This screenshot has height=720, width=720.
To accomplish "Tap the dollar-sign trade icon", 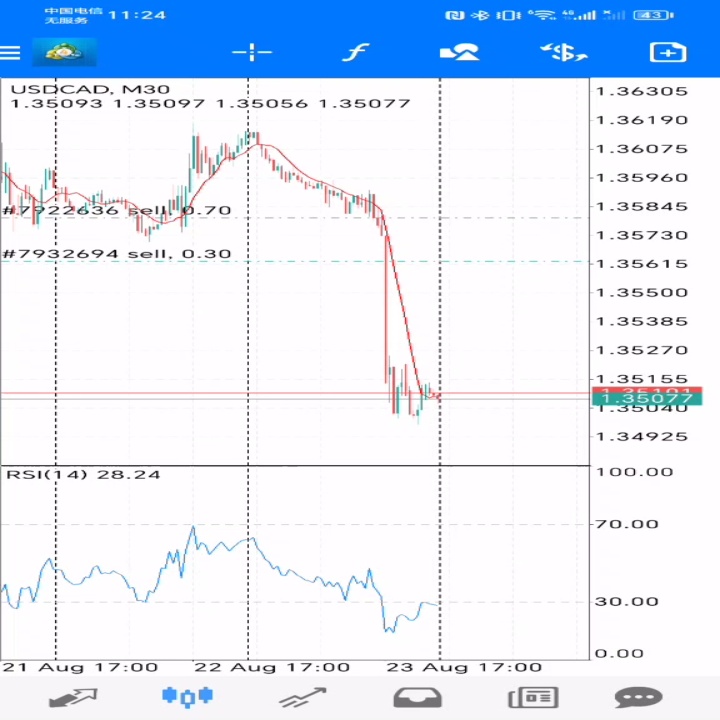I will [563, 52].
